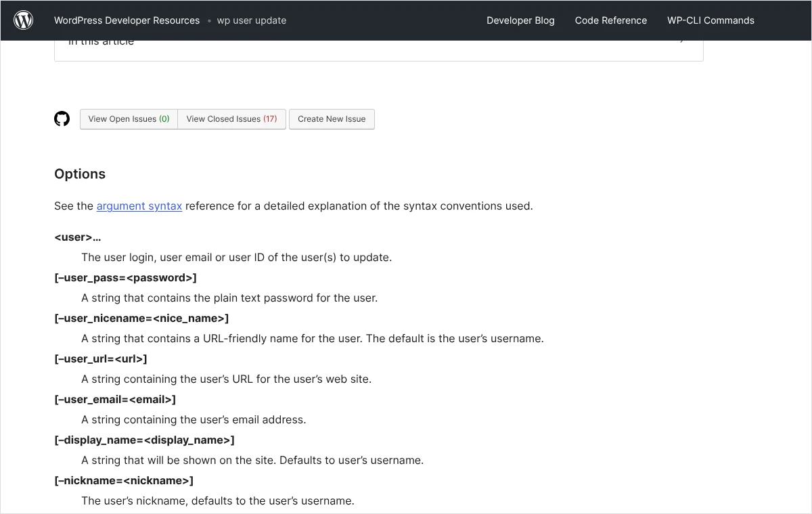
Task: Click the WordPress logo icon
Action: click(x=24, y=20)
